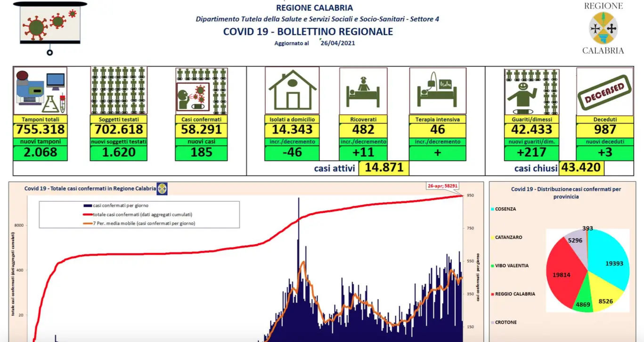Click the lab computer Tamponi totali icon

tap(40, 91)
